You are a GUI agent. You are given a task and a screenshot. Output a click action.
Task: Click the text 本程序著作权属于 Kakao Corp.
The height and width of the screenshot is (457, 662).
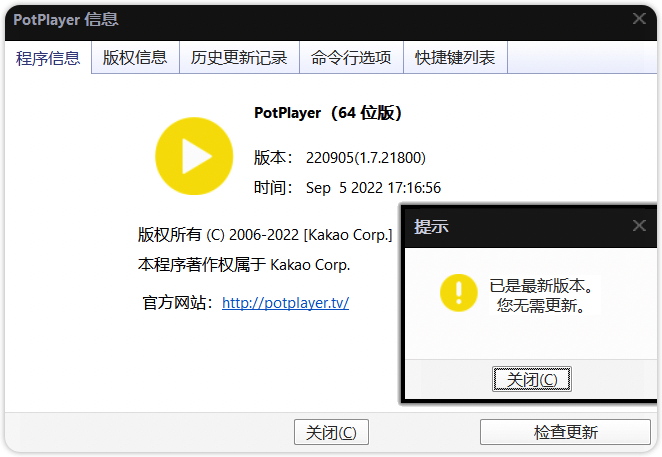tap(244, 265)
